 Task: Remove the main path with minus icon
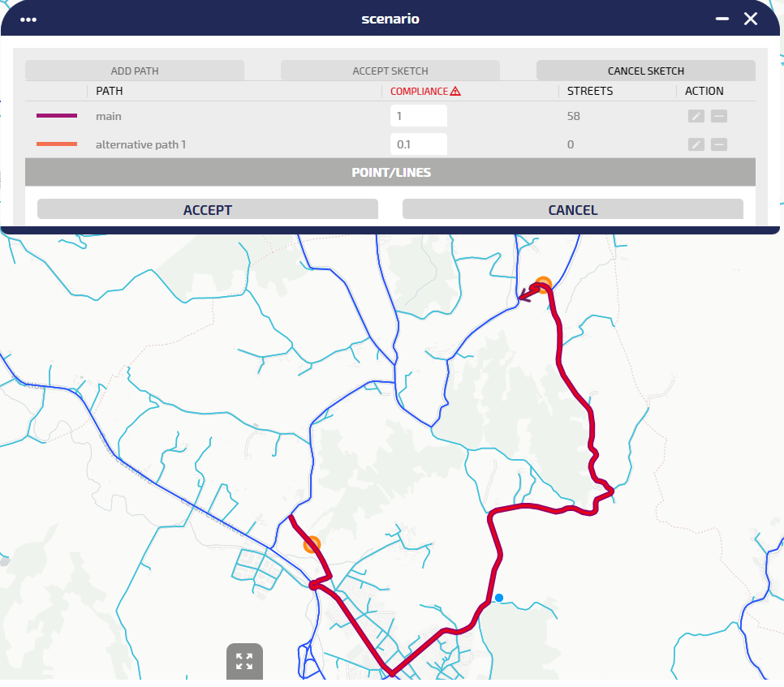tap(719, 116)
